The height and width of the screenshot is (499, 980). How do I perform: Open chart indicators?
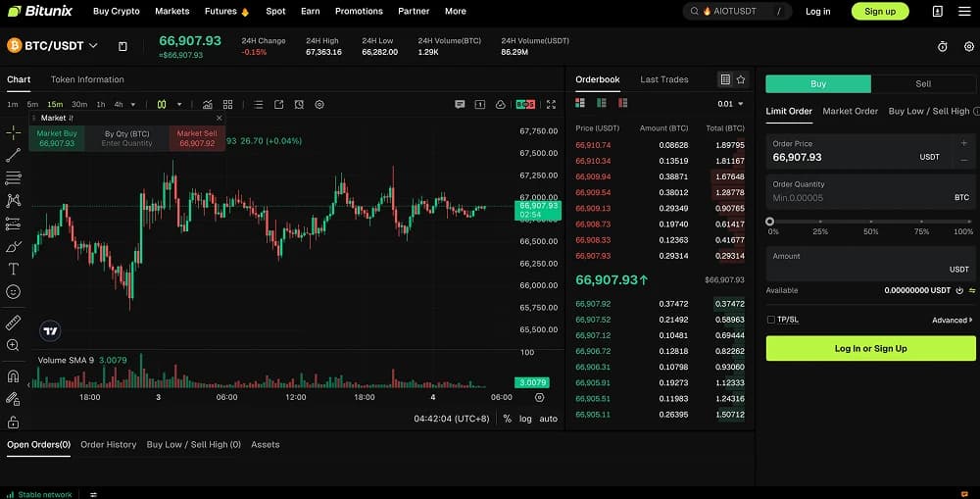[208, 105]
